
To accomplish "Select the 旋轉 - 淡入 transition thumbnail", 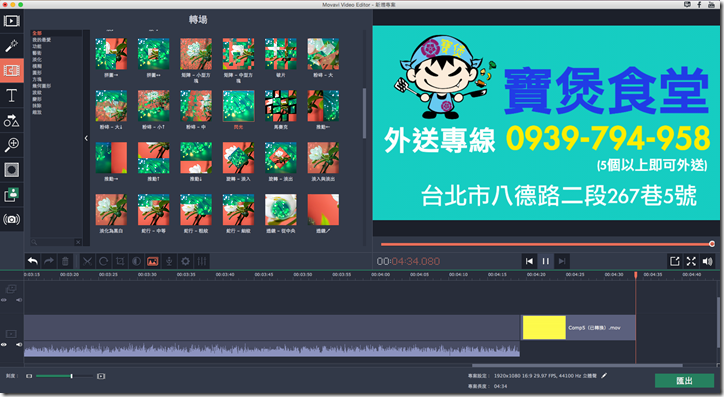I will point(238,158).
